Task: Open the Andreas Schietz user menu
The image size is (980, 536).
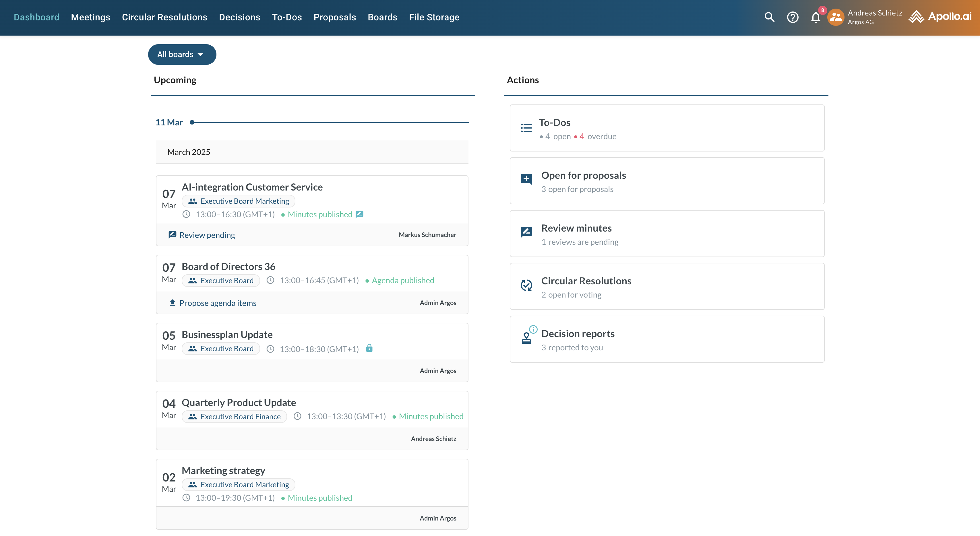Action: [x=875, y=17]
